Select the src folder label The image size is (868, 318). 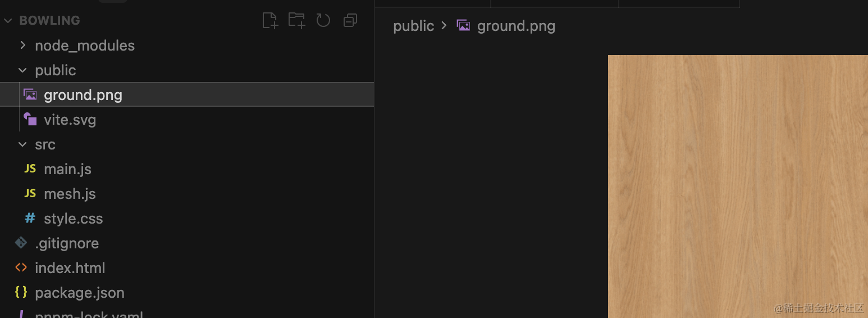click(x=45, y=144)
